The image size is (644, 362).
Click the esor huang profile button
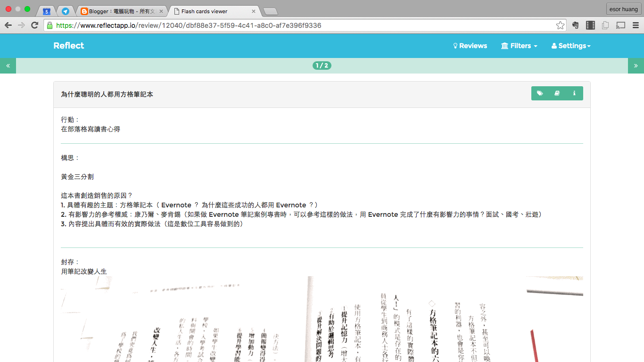[624, 9]
